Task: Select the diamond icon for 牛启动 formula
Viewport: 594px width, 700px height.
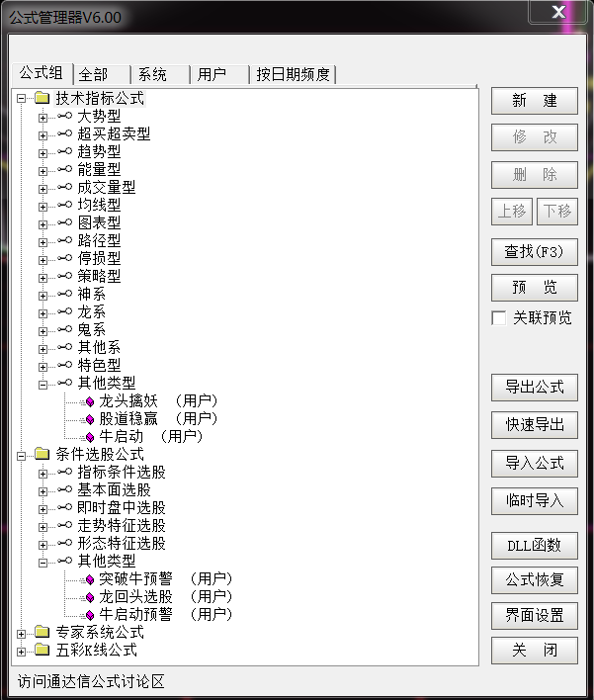Action: (89, 437)
